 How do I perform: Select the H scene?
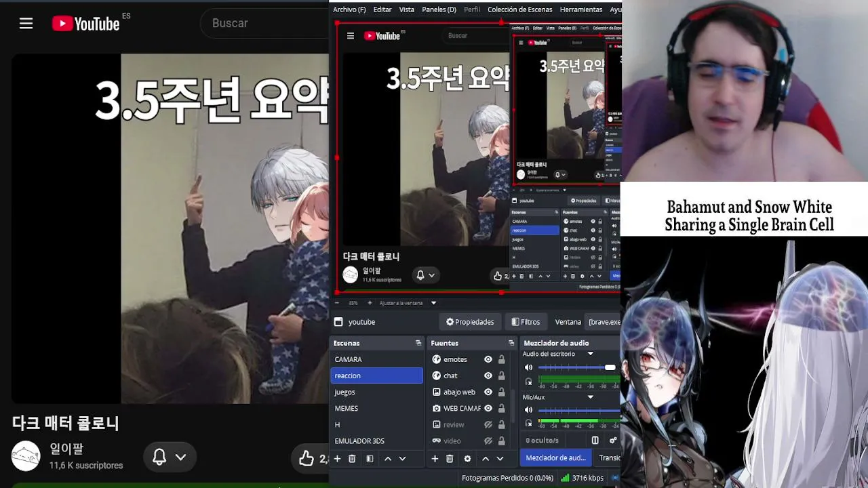(x=376, y=424)
